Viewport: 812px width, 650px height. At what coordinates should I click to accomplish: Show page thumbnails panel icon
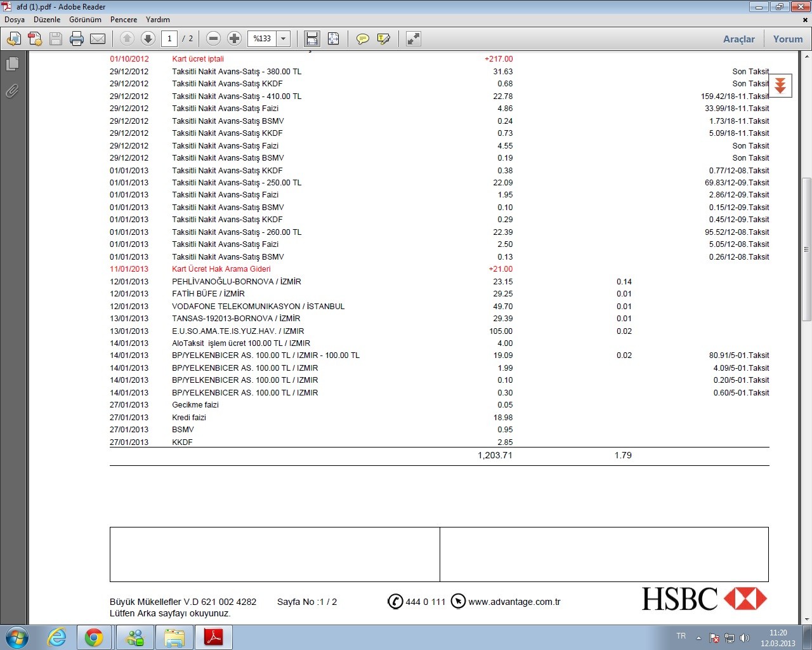click(12, 64)
